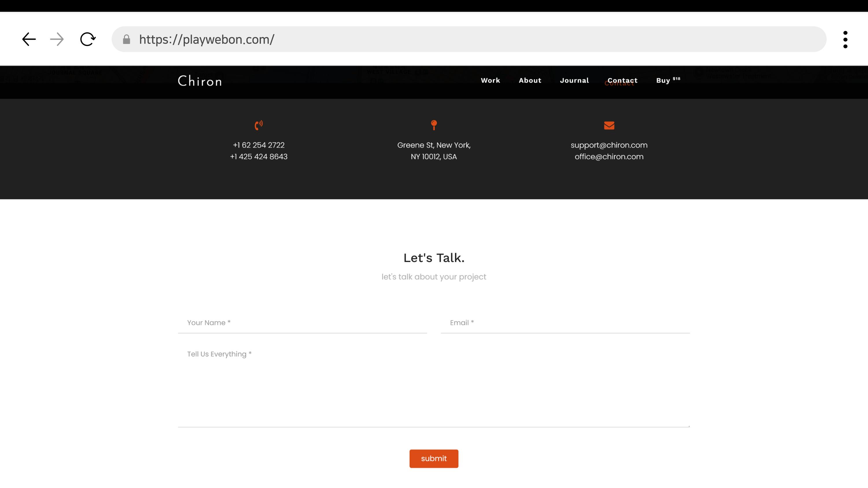Open the Work menu item

490,80
